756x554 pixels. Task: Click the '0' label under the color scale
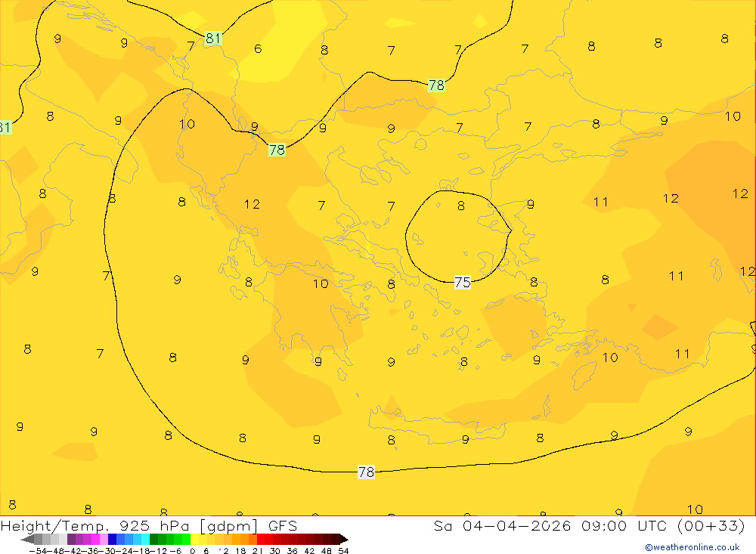click(x=192, y=551)
